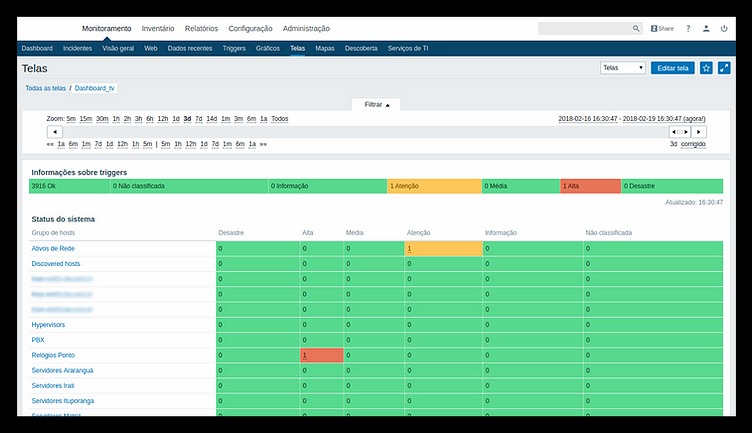Viewport: 752px width, 433px height.
Task: Click the power logout icon
Action: coord(724,29)
